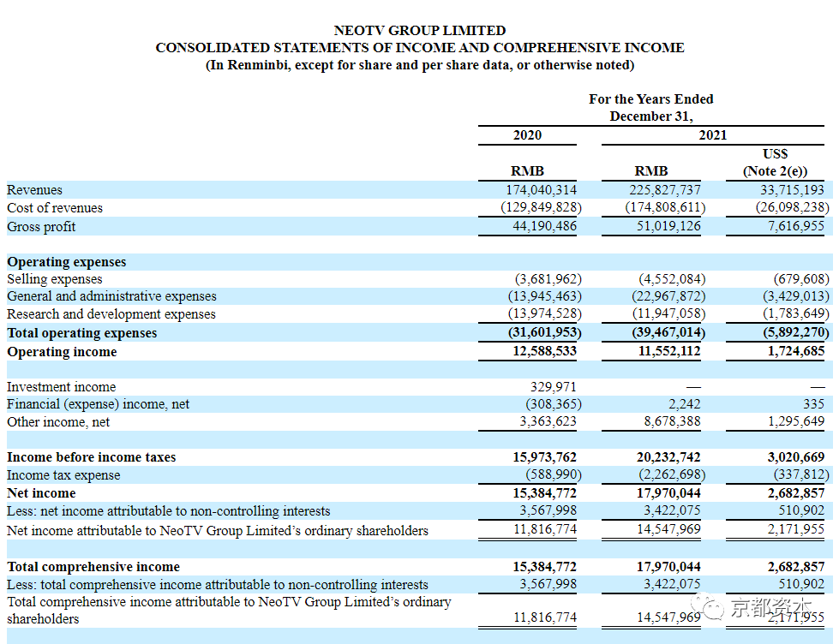Select the Investment income row label
This screenshot has height=644, width=839.
[61, 387]
